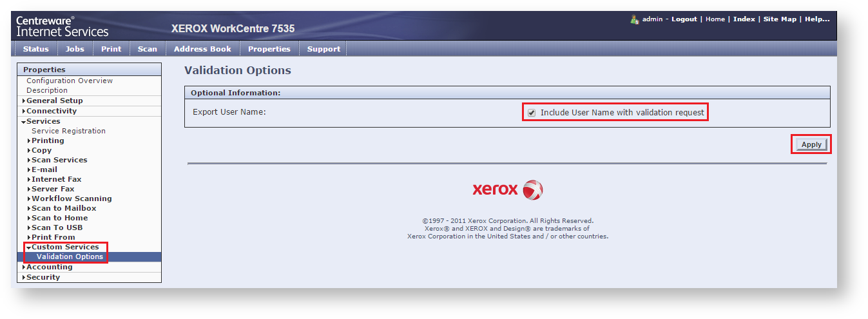Open Configuration Overview page
Screen dimensions: 868x319
click(70, 81)
